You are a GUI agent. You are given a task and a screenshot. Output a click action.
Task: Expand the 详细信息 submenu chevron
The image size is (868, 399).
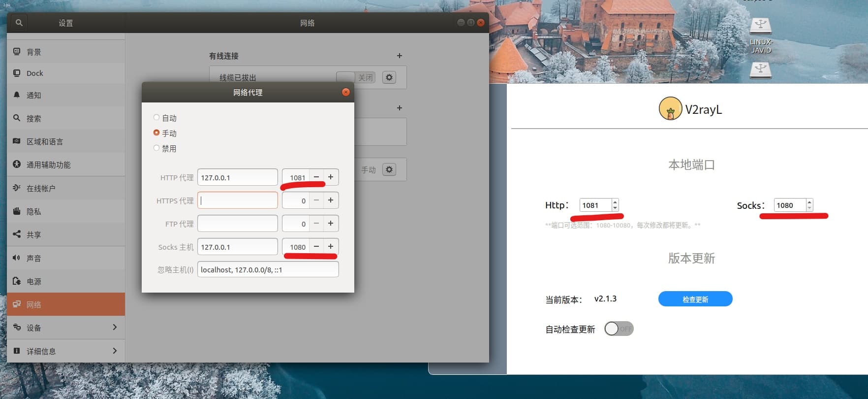tap(115, 351)
